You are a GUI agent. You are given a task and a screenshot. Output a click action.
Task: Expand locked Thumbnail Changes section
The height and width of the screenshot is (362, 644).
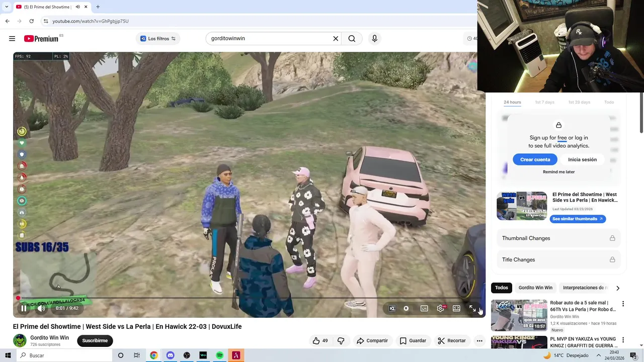point(558,238)
